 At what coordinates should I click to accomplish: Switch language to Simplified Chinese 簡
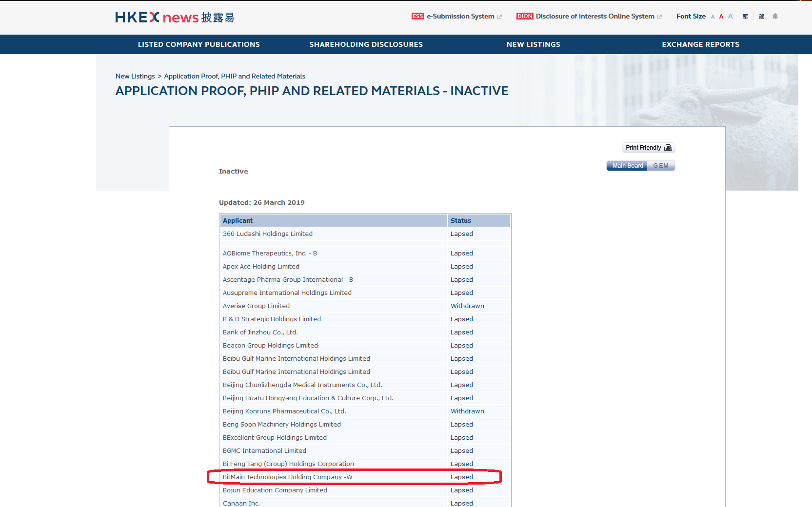pyautogui.click(x=761, y=16)
